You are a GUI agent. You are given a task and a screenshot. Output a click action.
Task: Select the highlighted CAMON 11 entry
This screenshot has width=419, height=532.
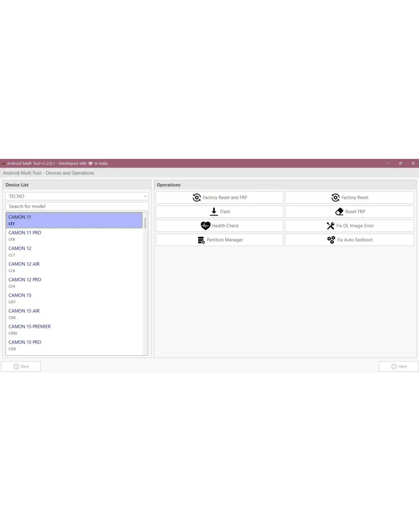74,220
